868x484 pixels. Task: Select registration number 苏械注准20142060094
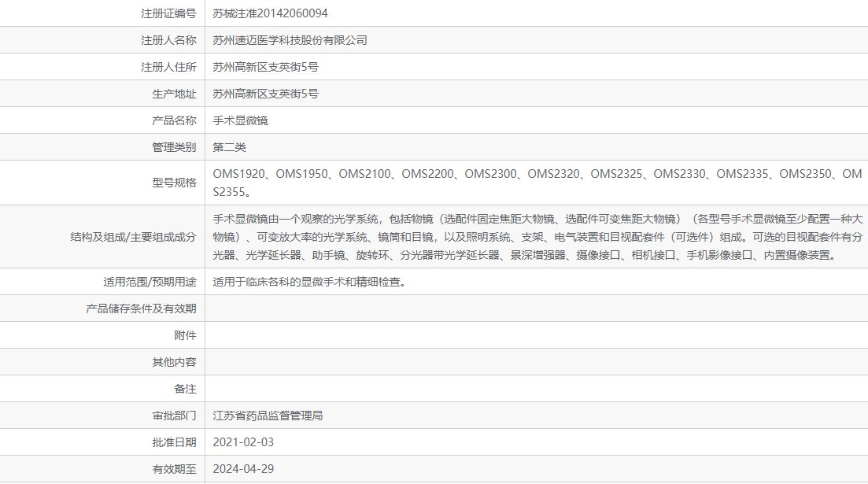point(270,13)
